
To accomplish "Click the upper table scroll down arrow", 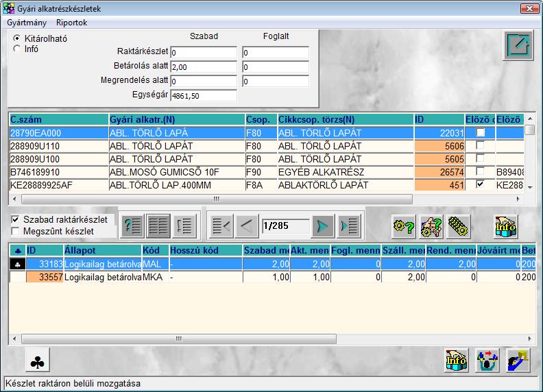I will 530,187.
